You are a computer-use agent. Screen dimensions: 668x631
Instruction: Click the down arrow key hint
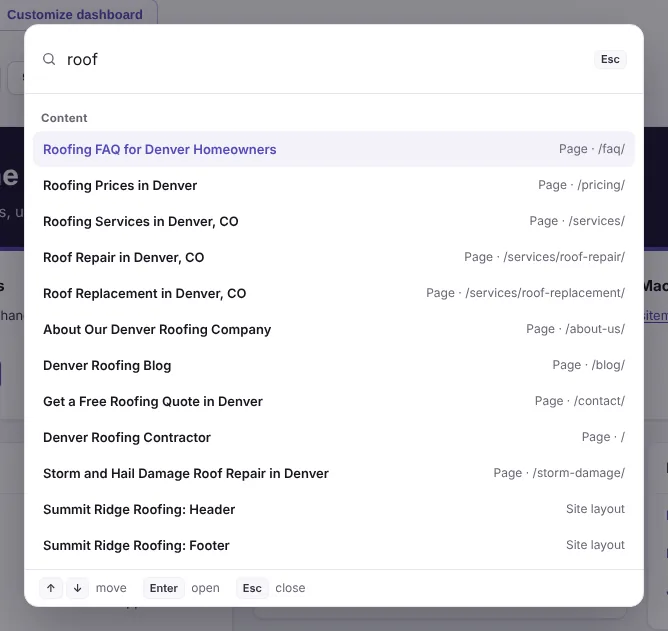click(x=78, y=588)
